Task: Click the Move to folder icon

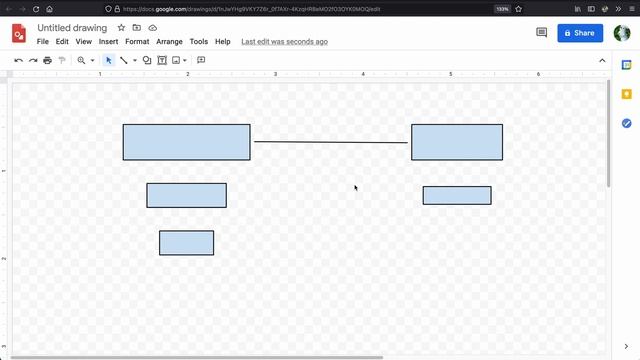Action: [137, 28]
